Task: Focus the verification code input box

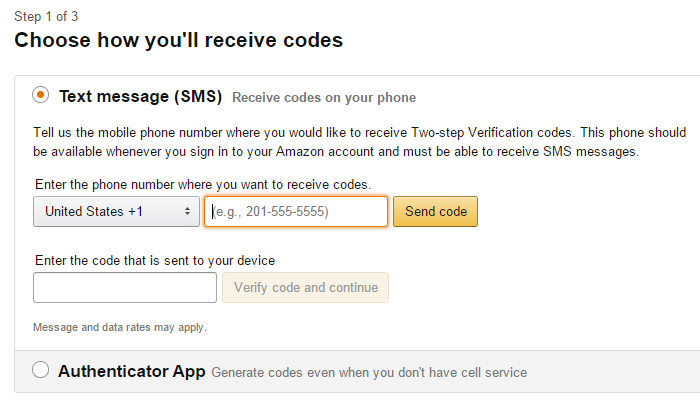Action: pyautogui.click(x=125, y=288)
